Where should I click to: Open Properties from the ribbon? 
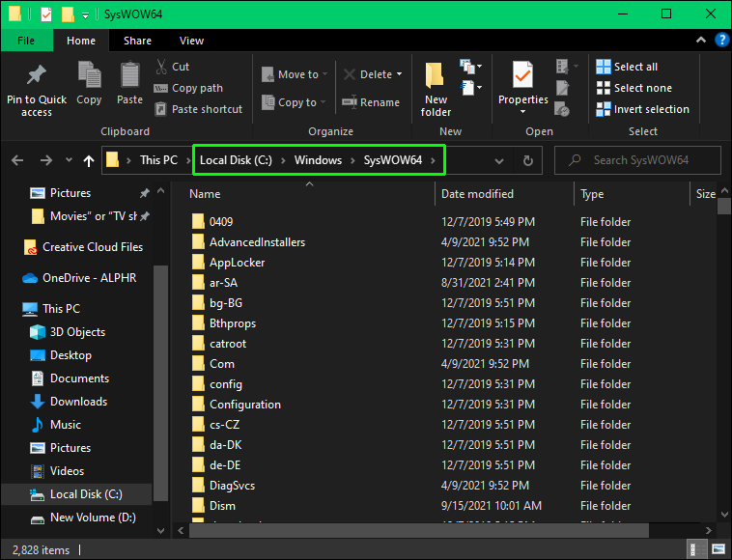(x=522, y=84)
